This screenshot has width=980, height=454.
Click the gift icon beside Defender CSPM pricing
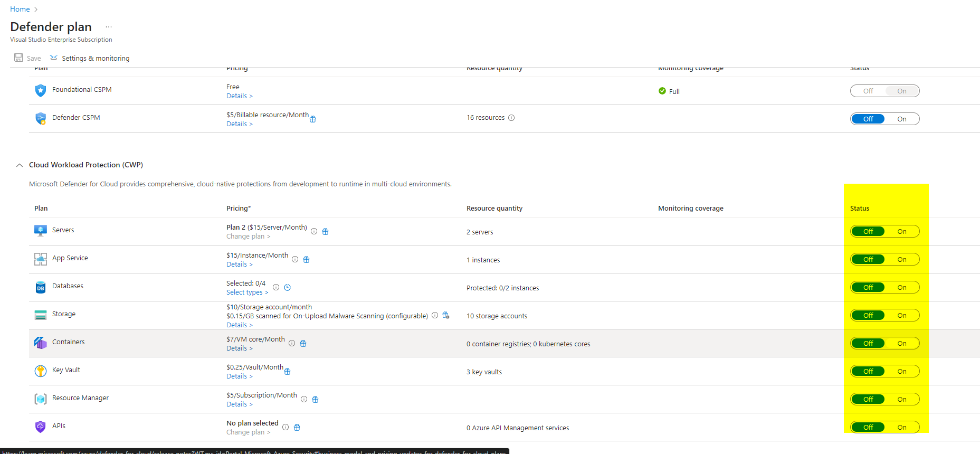coord(313,119)
